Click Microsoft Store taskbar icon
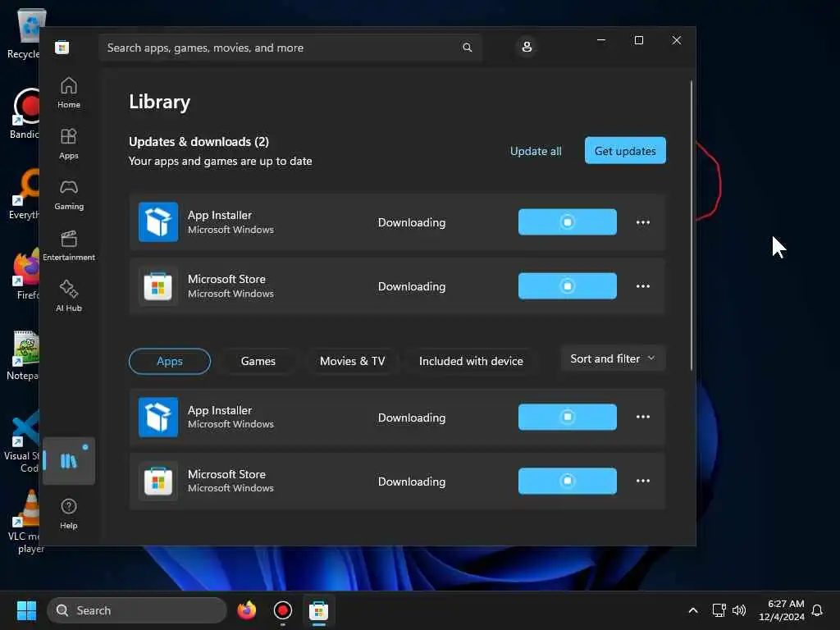Screen dimensions: 840x630 point(318,610)
